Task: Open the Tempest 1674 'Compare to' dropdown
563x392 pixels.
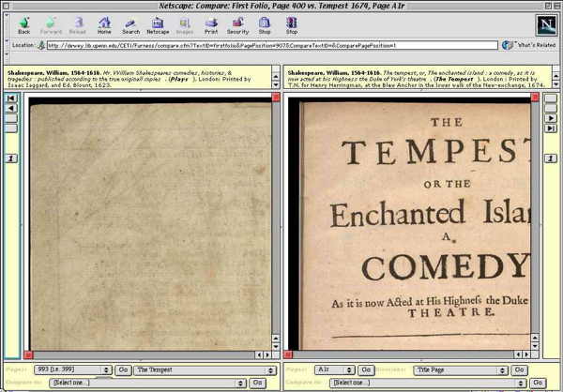Action: coord(428,383)
